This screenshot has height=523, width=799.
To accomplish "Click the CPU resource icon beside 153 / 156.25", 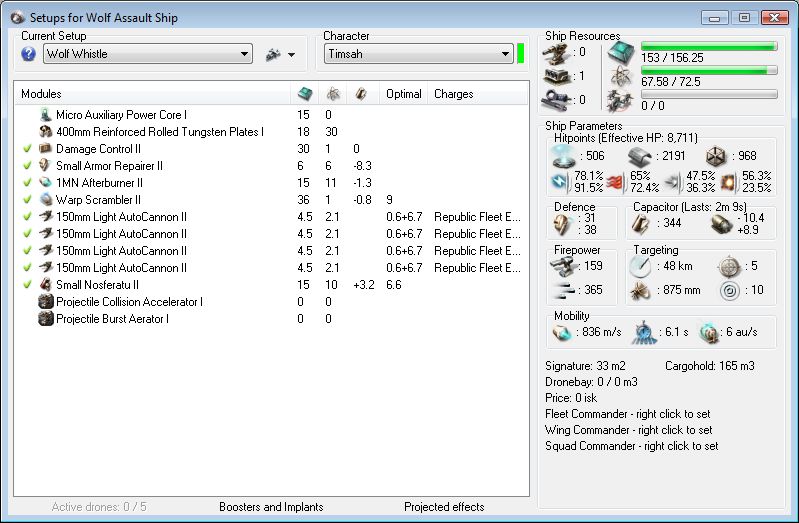I will pyautogui.click(x=621, y=53).
